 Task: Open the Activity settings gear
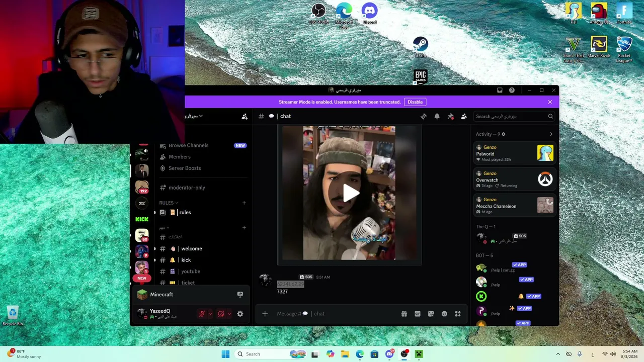point(503,134)
